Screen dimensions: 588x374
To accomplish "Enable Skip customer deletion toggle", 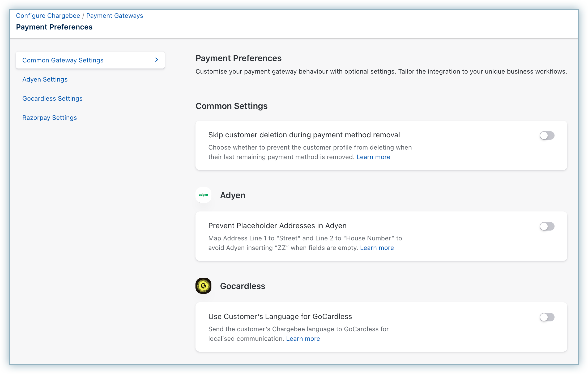I will pos(547,135).
